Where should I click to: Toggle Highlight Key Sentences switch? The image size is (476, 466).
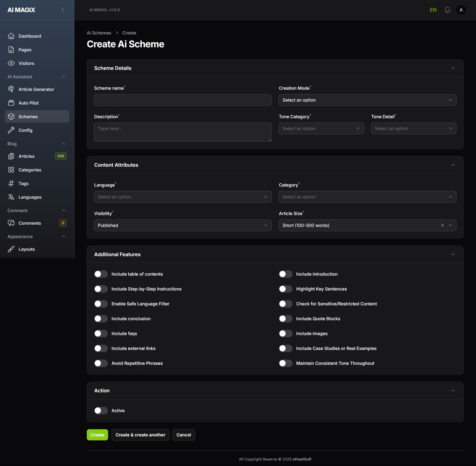click(x=286, y=289)
